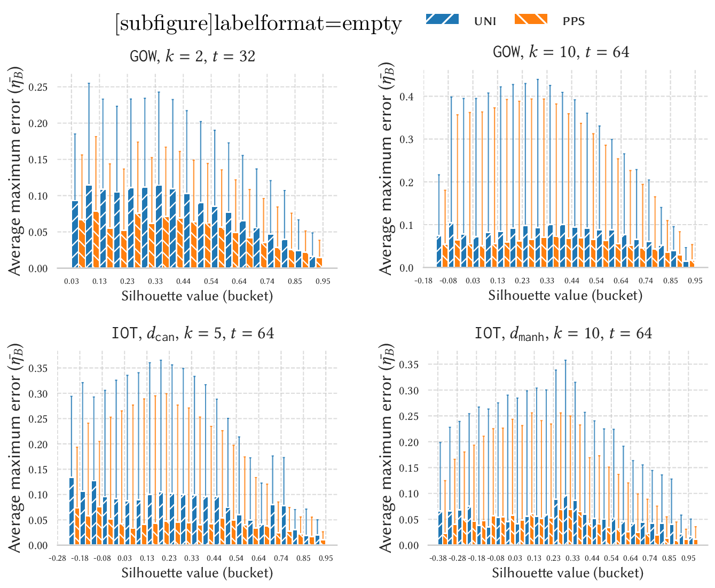Click the 0.35 y-tick in IOT d_manh chart

tap(410, 365)
